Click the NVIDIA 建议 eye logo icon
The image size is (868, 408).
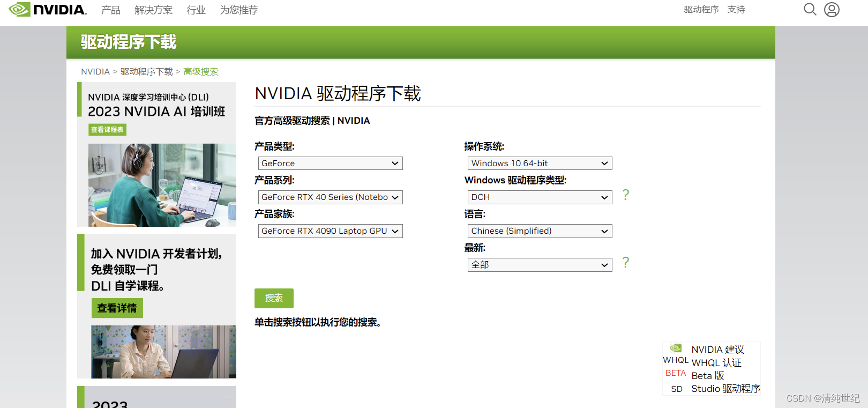(676, 348)
